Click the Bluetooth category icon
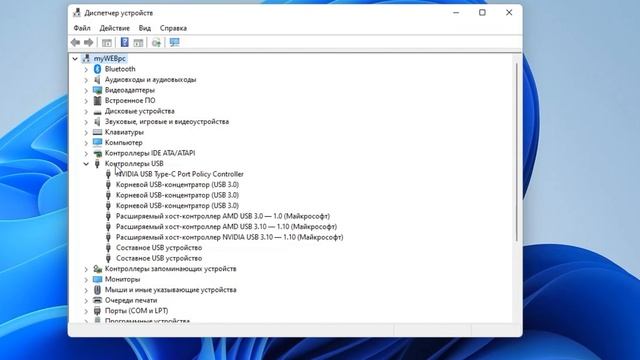This screenshot has width=640, height=360. (97, 69)
